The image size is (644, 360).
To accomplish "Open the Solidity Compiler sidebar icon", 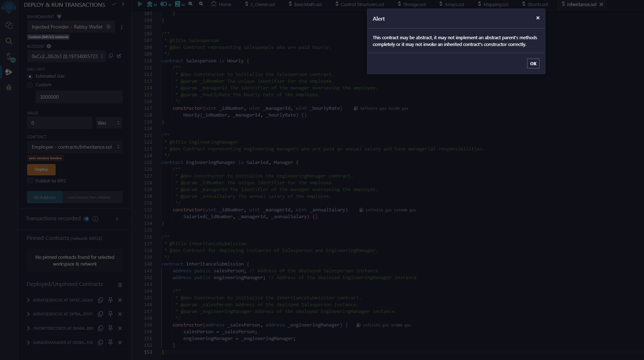I will (x=10, y=57).
